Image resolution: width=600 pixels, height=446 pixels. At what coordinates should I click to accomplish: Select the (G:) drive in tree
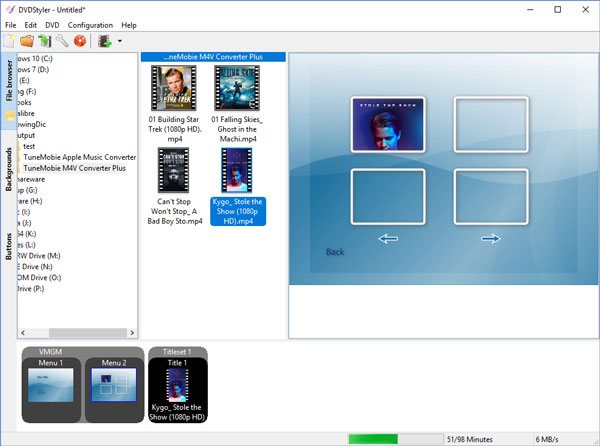coord(28,190)
